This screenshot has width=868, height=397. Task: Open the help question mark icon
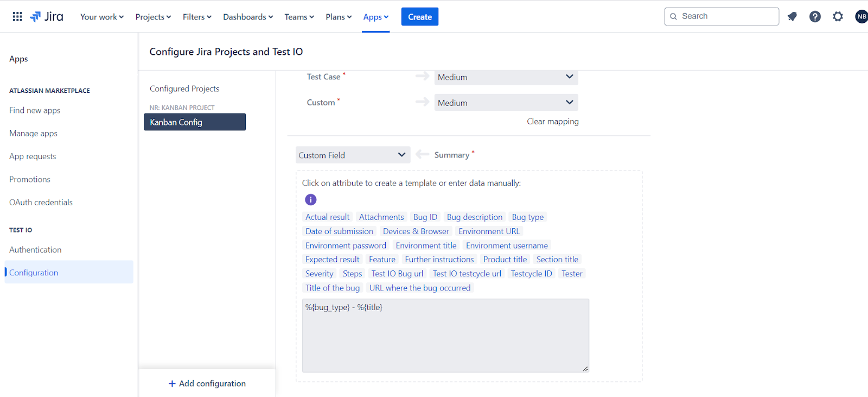pyautogui.click(x=815, y=17)
